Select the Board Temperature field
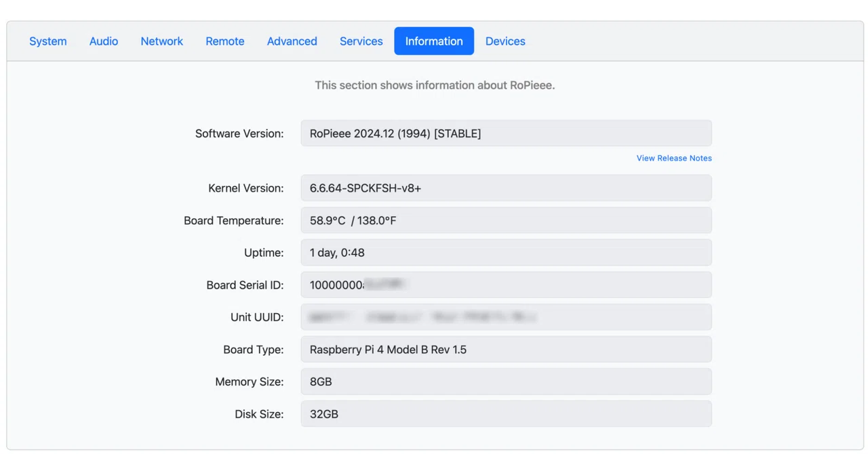This screenshot has height=454, width=868. click(507, 220)
